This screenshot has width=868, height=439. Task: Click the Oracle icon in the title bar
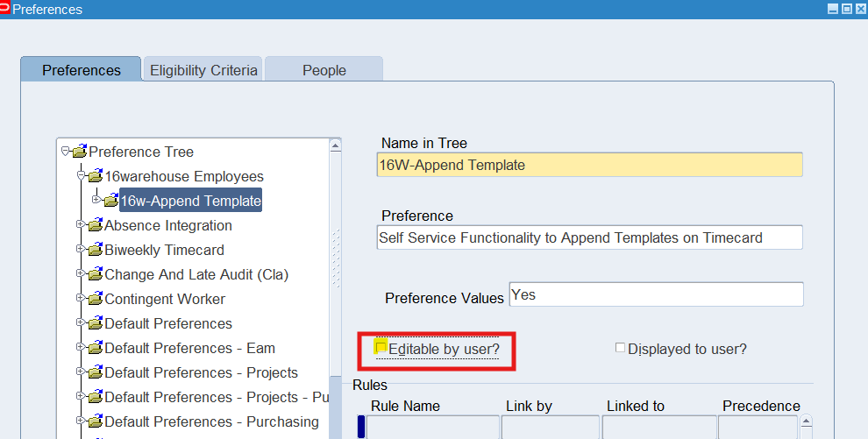[5, 9]
